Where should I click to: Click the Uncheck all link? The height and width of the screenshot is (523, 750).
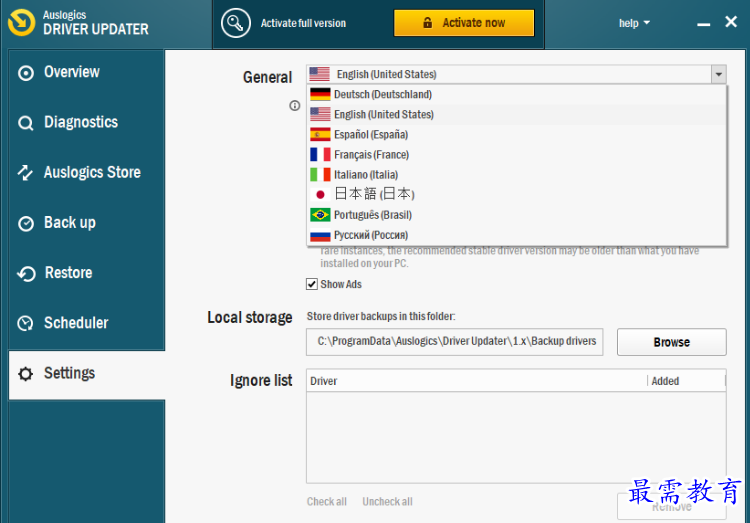[x=387, y=501]
